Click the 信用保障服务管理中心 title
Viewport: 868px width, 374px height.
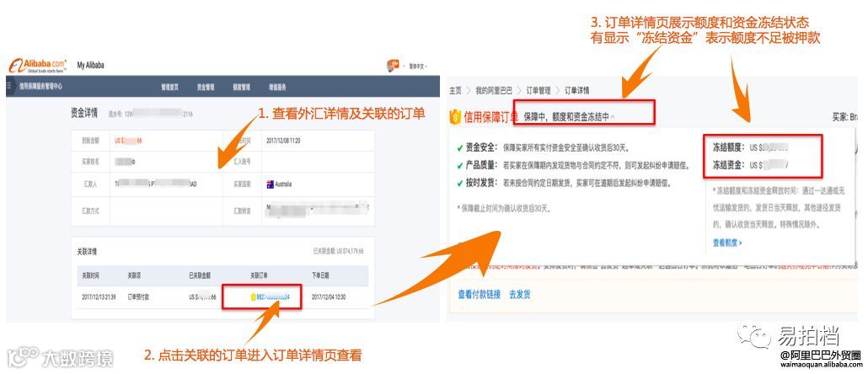41,86
